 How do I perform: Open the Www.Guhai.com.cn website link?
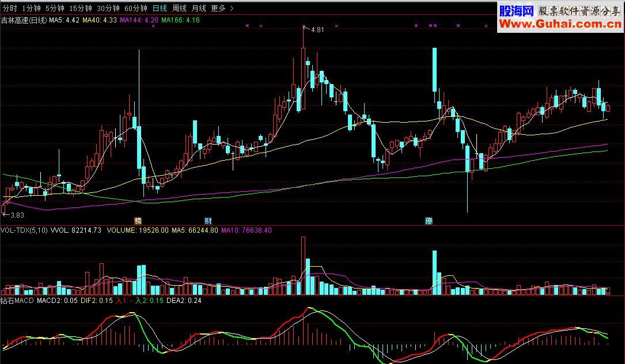(560, 24)
